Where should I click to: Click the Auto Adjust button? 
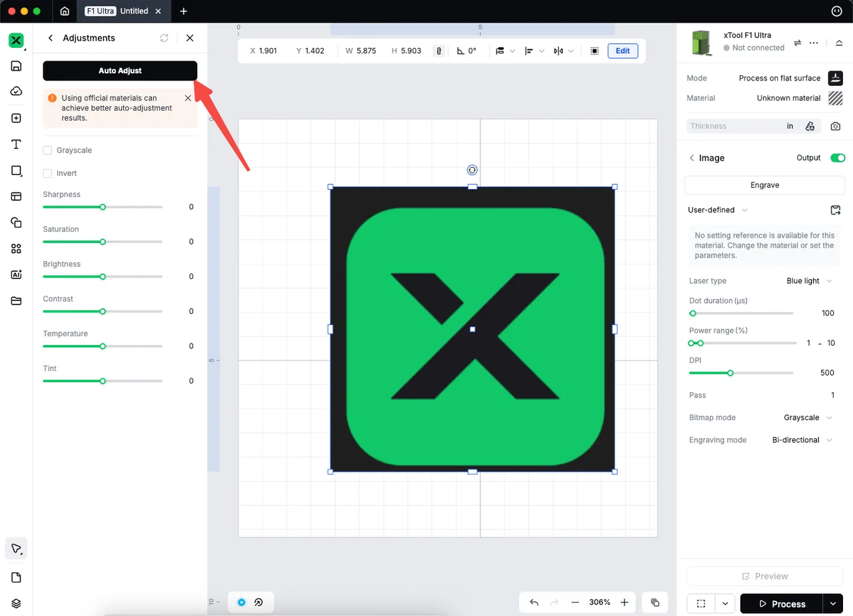pos(120,71)
